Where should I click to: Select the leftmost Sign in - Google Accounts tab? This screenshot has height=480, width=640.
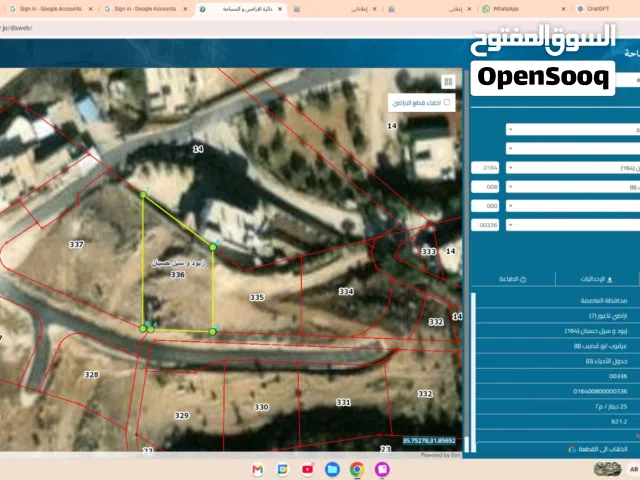(51, 9)
